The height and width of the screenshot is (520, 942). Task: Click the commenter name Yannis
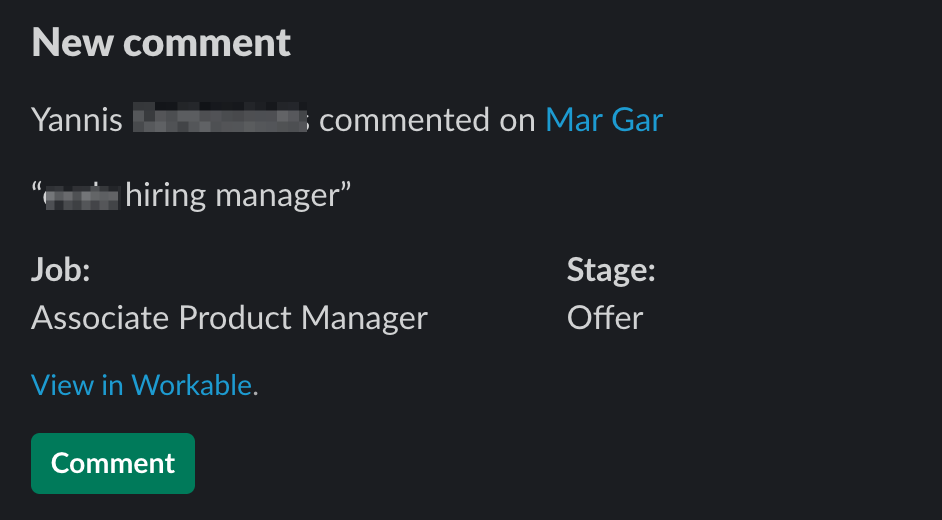(x=77, y=119)
